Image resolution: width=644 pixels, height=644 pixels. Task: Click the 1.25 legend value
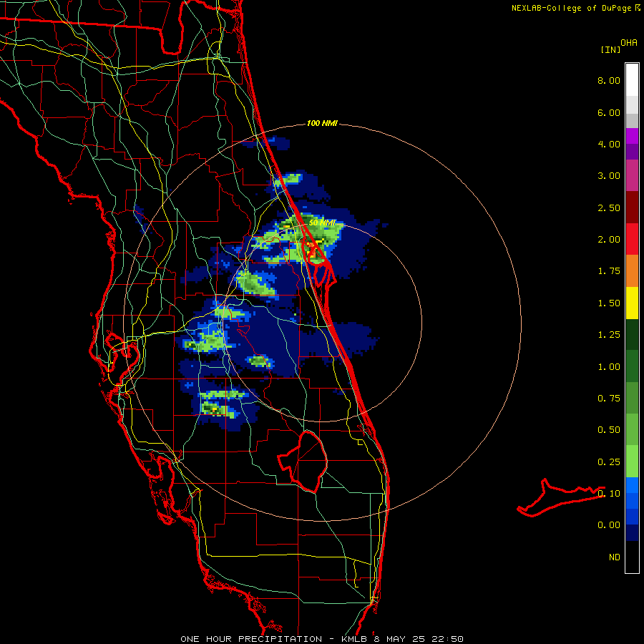coord(609,335)
